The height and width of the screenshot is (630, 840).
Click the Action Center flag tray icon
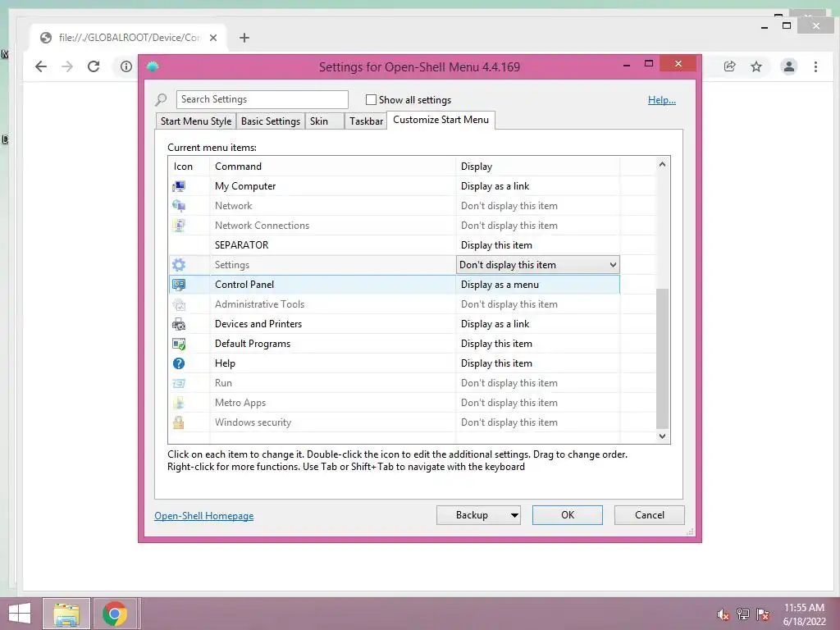pyautogui.click(x=763, y=614)
